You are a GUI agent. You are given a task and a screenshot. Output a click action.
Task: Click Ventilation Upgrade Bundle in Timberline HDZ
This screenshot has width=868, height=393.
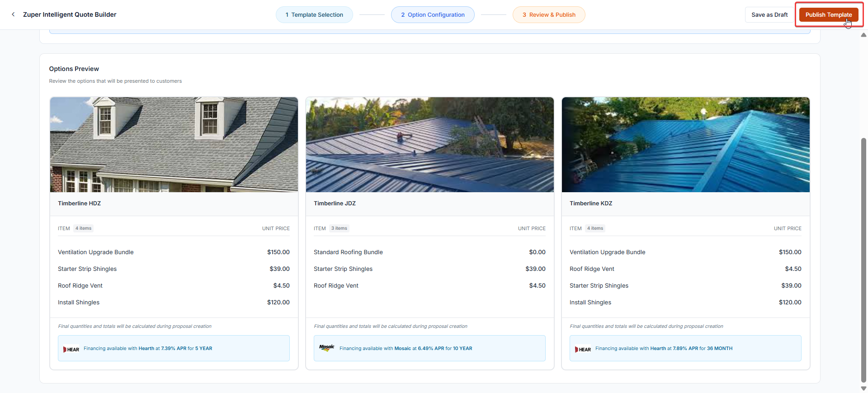coord(96,252)
